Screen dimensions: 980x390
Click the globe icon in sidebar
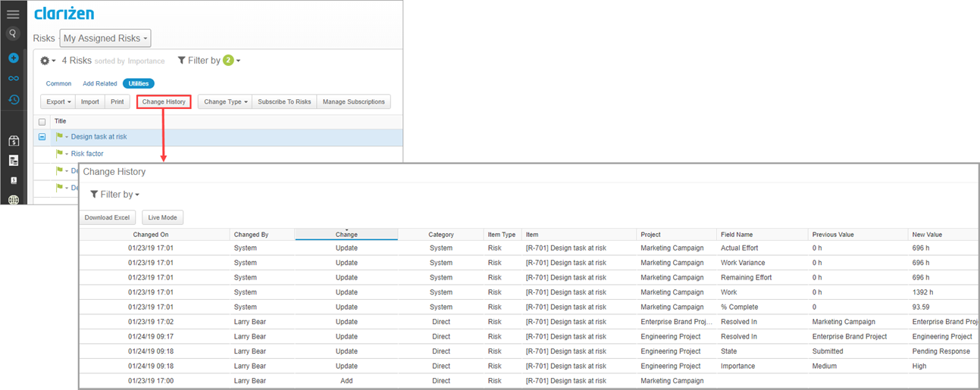tap(13, 200)
